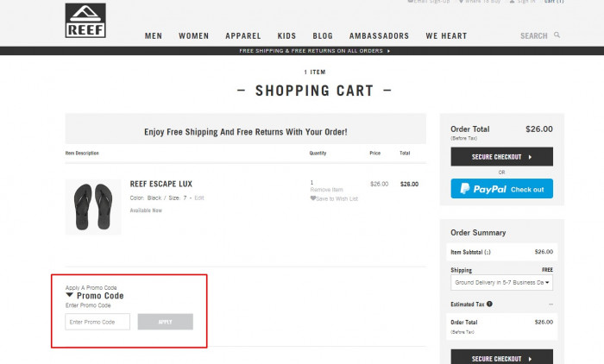Click the top SECURE CHECKOUT button
This screenshot has width=604, height=364.
502,157
